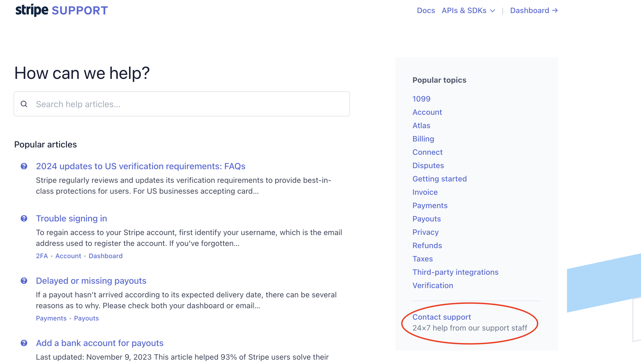Click the Dashboard arrow icon in header
Image resolution: width=641 pixels, height=364 pixels.
[555, 10]
